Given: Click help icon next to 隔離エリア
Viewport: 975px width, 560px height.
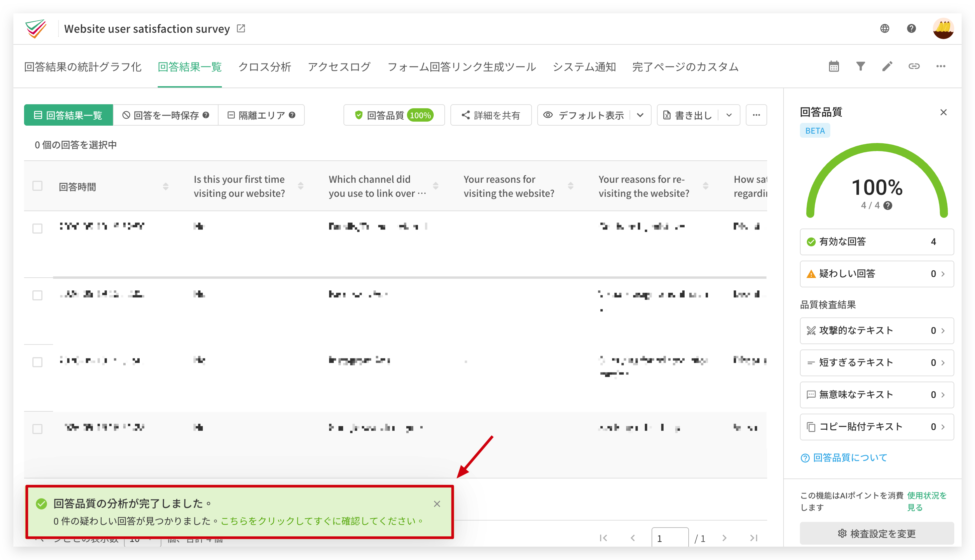Looking at the screenshot, I should (x=292, y=115).
